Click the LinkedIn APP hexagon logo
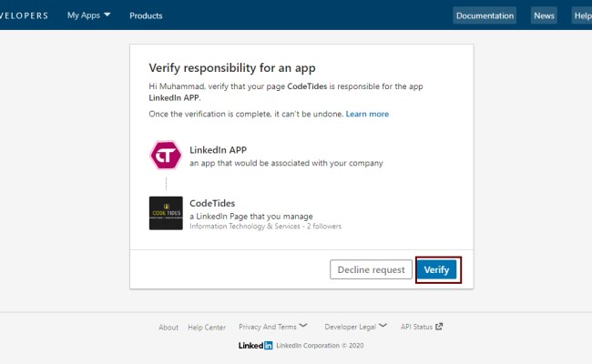Screen dimensions: 592x364 [x=166, y=155]
